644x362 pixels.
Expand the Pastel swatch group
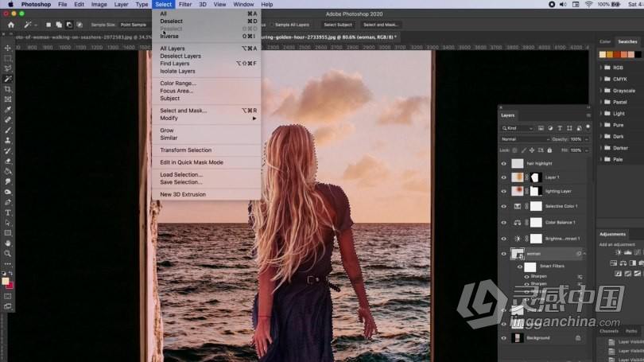tap(601, 102)
